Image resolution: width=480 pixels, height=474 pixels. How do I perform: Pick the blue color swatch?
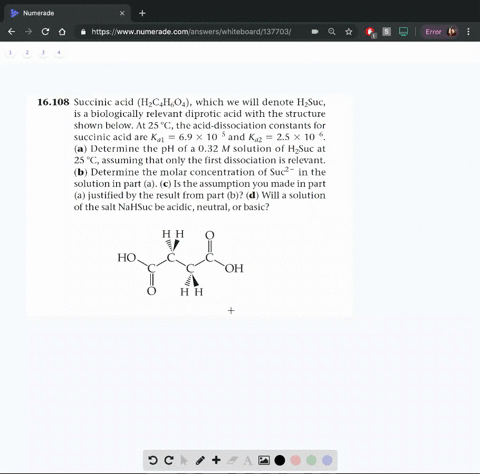coord(327,460)
